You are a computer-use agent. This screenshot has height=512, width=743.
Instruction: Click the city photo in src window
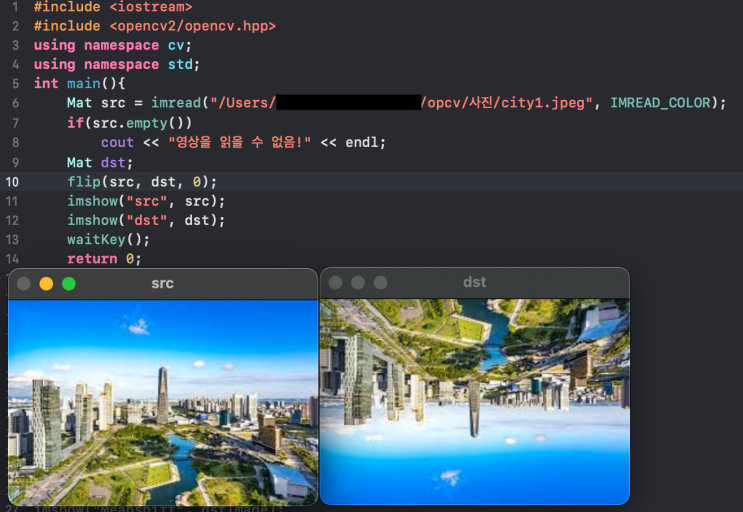pos(163,403)
